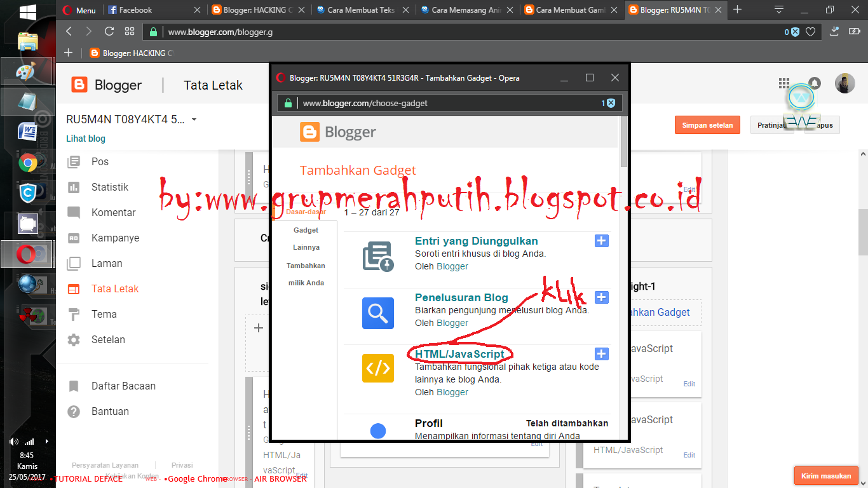Viewport: 868px width, 488px height.
Task: Open the Google apps grid icon
Action: [784, 83]
